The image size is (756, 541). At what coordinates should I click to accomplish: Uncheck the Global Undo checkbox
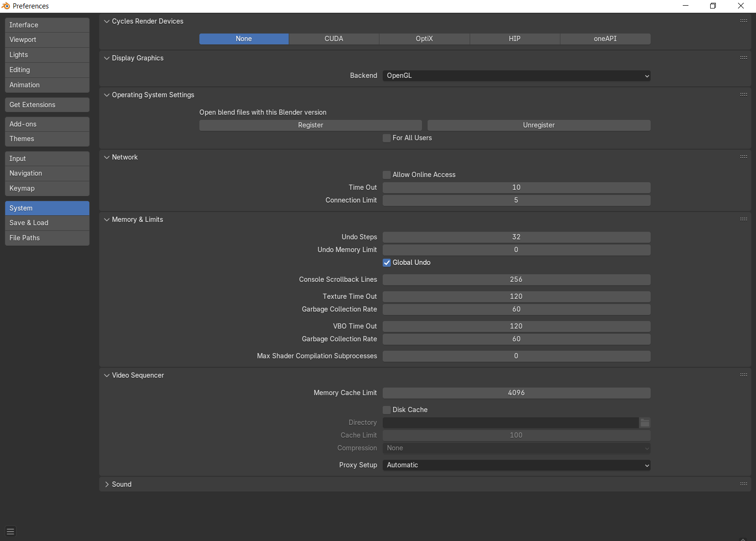coord(387,262)
